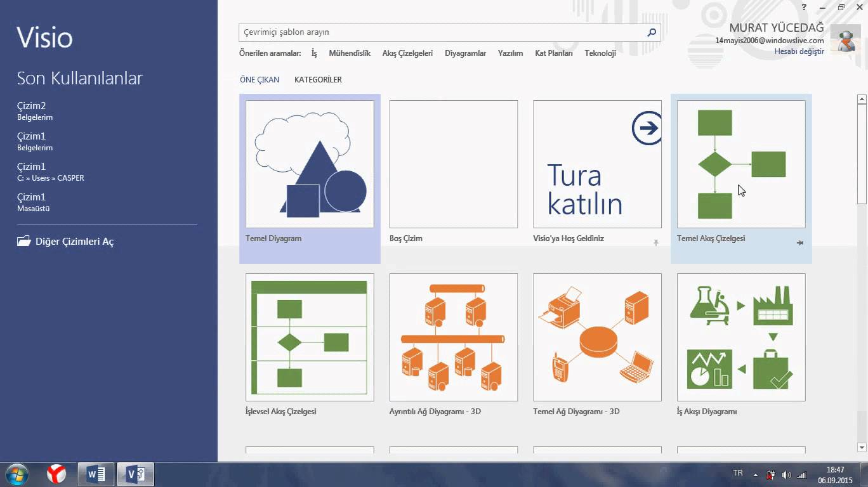Search suggested term Teknoloji

tap(600, 53)
